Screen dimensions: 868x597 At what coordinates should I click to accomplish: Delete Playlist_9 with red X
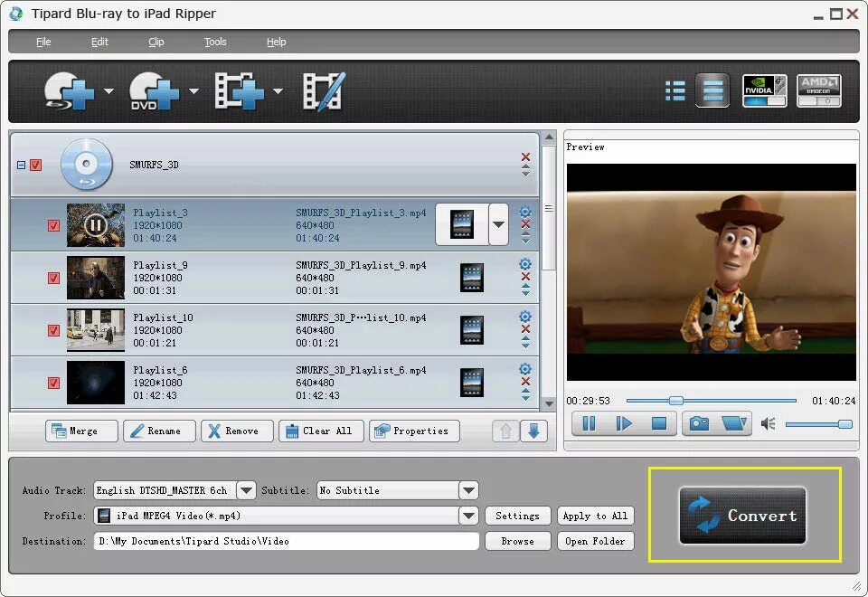pyautogui.click(x=525, y=277)
